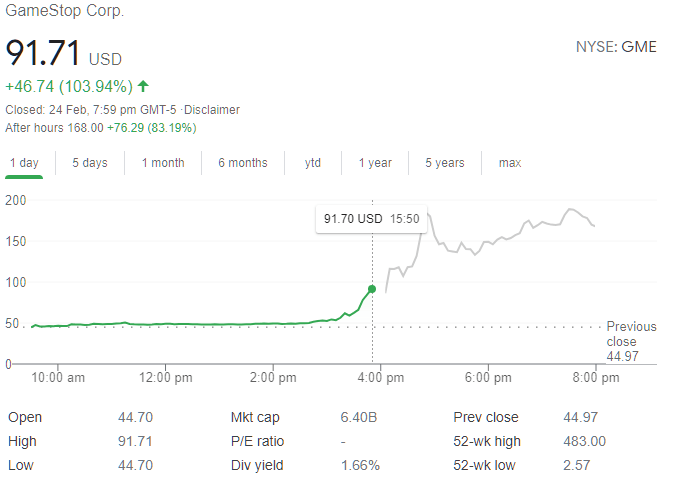Click the 12:00 pm axis label

tap(165, 378)
